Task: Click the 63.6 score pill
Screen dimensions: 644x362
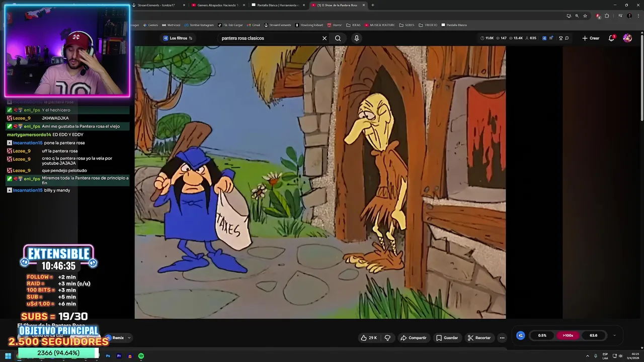Action: [x=594, y=335]
